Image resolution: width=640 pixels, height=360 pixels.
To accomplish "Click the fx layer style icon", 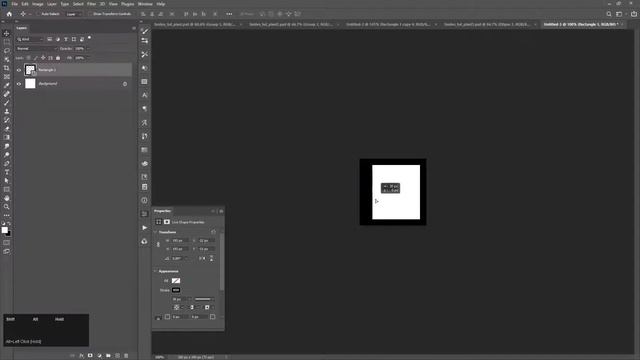I will pyautogui.click(x=81, y=356).
